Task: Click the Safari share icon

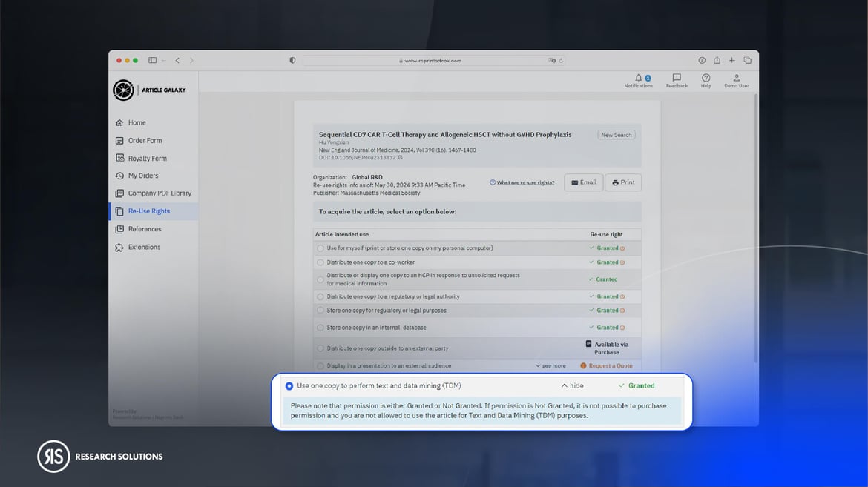Action: (717, 60)
